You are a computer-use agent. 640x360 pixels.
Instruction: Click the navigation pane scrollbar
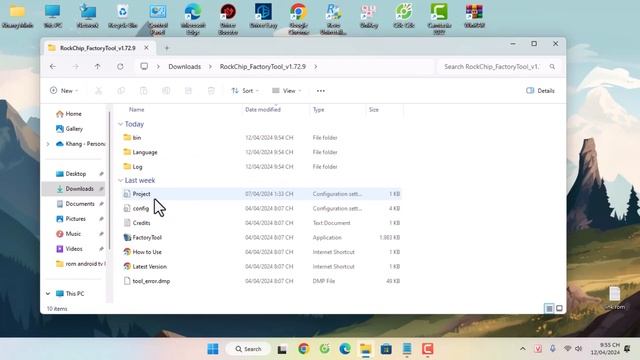tap(109, 180)
